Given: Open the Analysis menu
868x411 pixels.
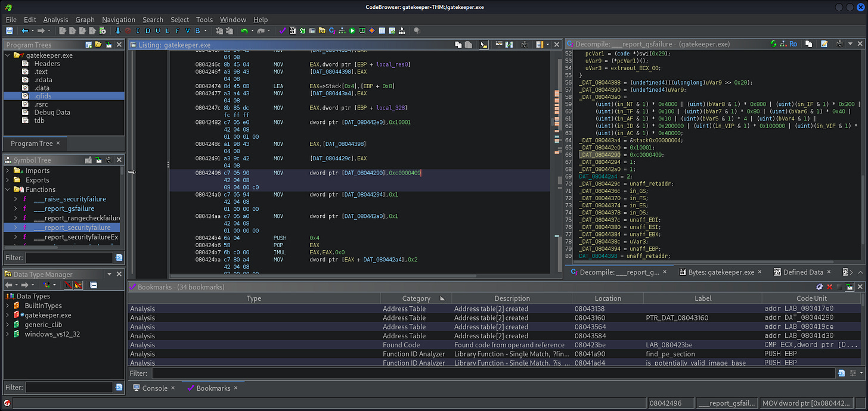Looking at the screenshot, I should [x=55, y=20].
